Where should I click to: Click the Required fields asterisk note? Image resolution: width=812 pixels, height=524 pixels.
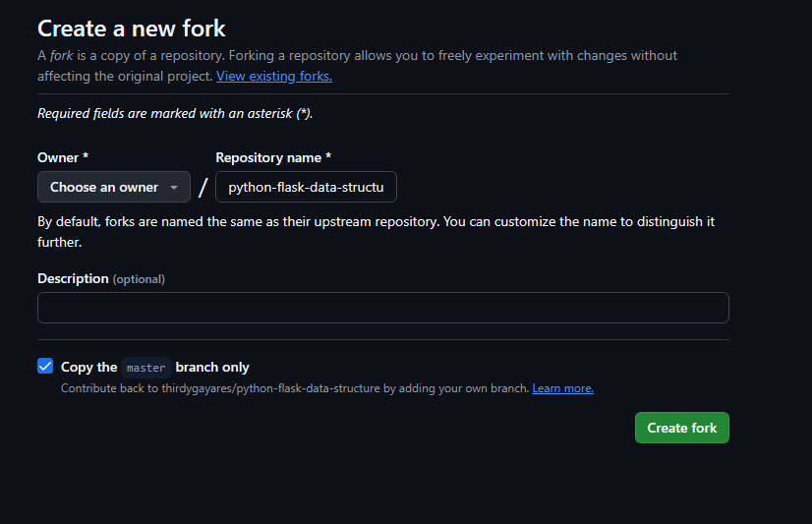tap(175, 113)
